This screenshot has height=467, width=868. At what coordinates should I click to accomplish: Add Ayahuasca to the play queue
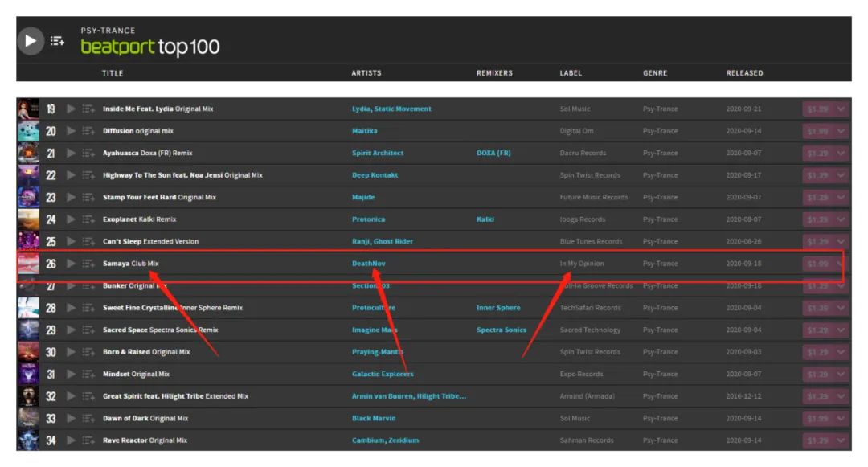point(88,154)
